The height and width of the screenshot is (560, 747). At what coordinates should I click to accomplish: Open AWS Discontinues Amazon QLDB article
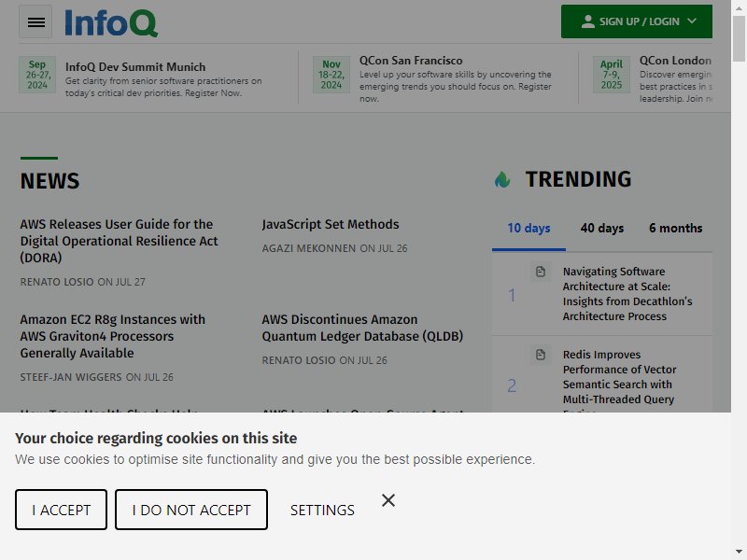point(362,328)
